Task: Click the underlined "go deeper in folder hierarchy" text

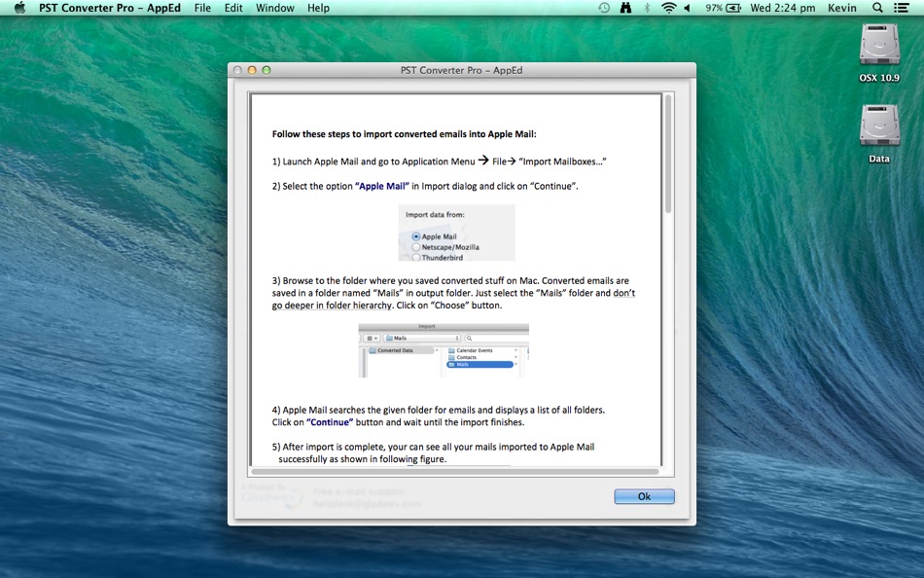Action: [x=332, y=306]
